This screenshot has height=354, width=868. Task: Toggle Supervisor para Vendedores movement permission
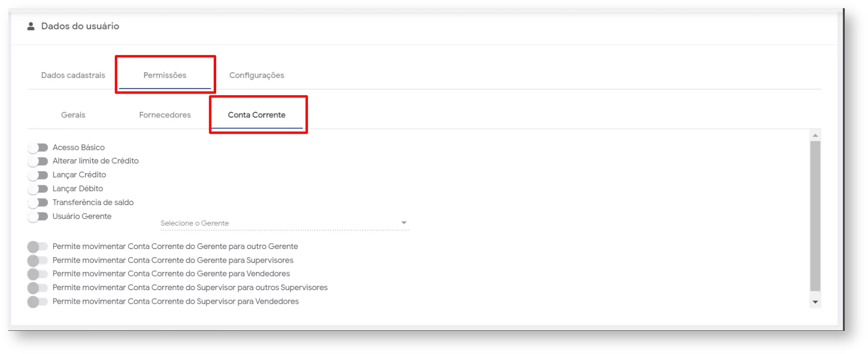38,302
